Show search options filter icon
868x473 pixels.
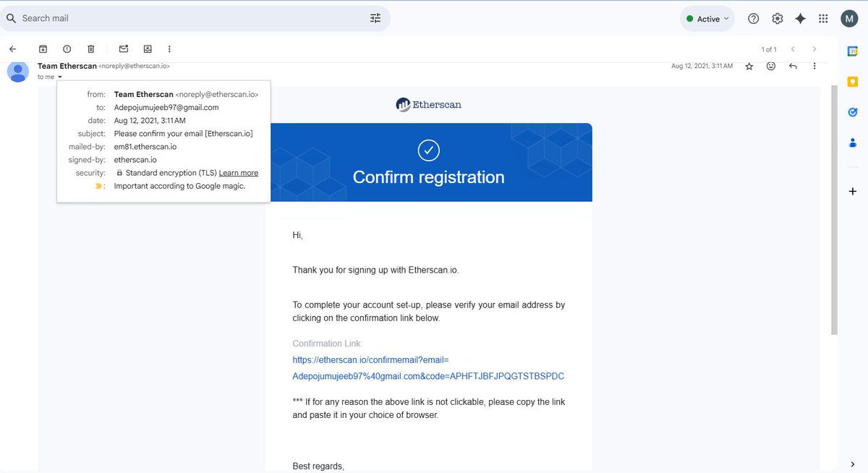coord(375,18)
